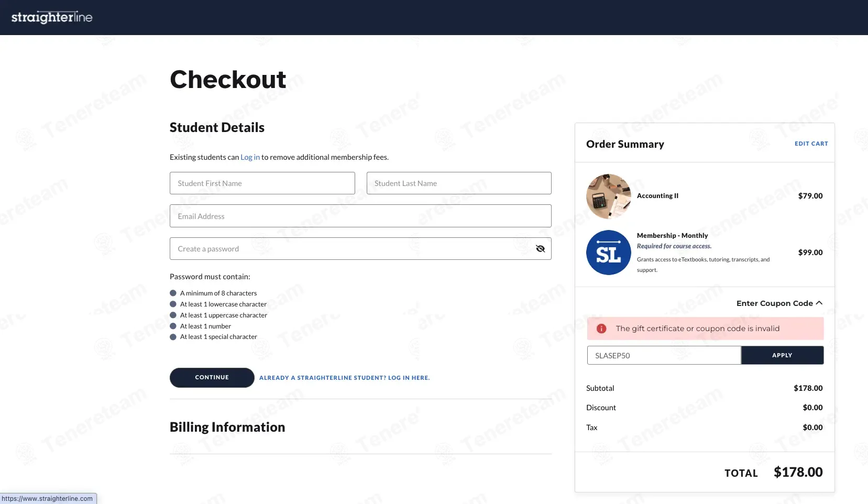Select the 'A minimum of 8 characters' rule

(x=218, y=293)
